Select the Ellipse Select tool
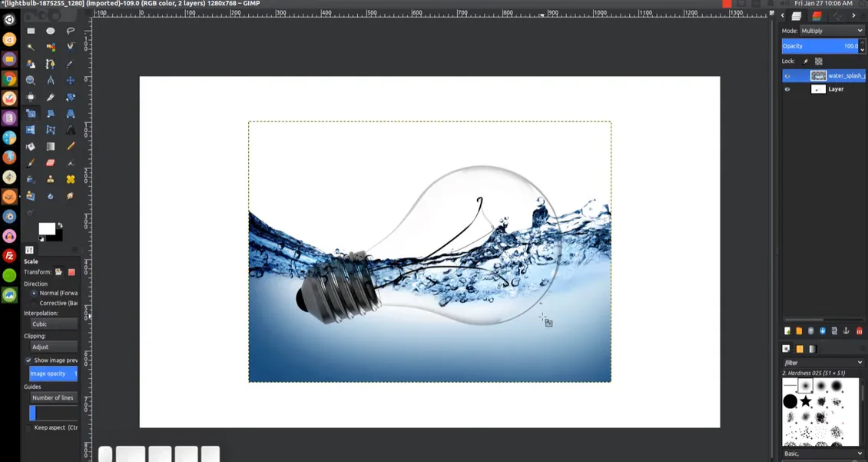The width and height of the screenshot is (868, 462). point(51,31)
